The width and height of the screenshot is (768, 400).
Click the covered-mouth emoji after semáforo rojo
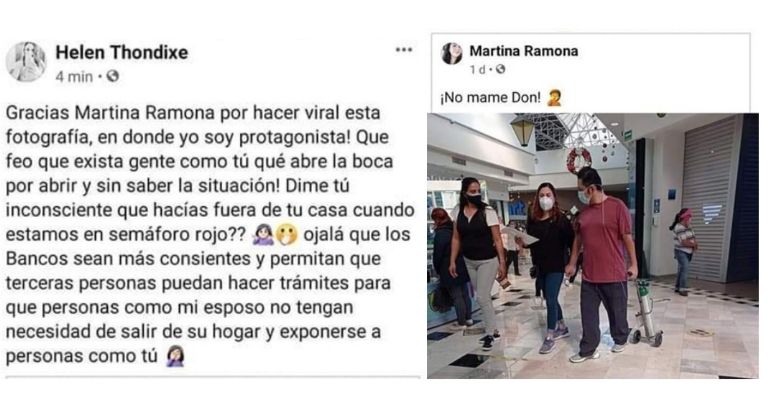point(287,235)
